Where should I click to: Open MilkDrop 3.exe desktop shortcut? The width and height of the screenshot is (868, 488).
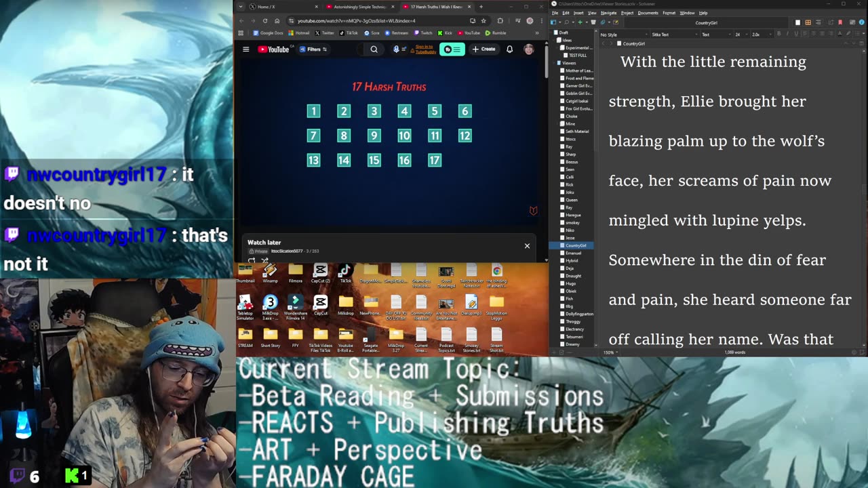(270, 307)
